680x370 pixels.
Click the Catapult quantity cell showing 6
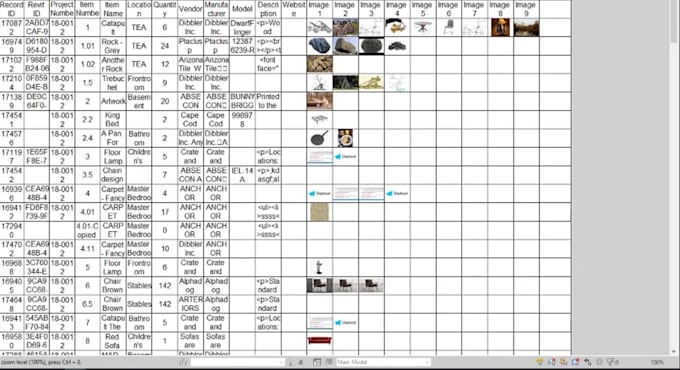pos(164,27)
